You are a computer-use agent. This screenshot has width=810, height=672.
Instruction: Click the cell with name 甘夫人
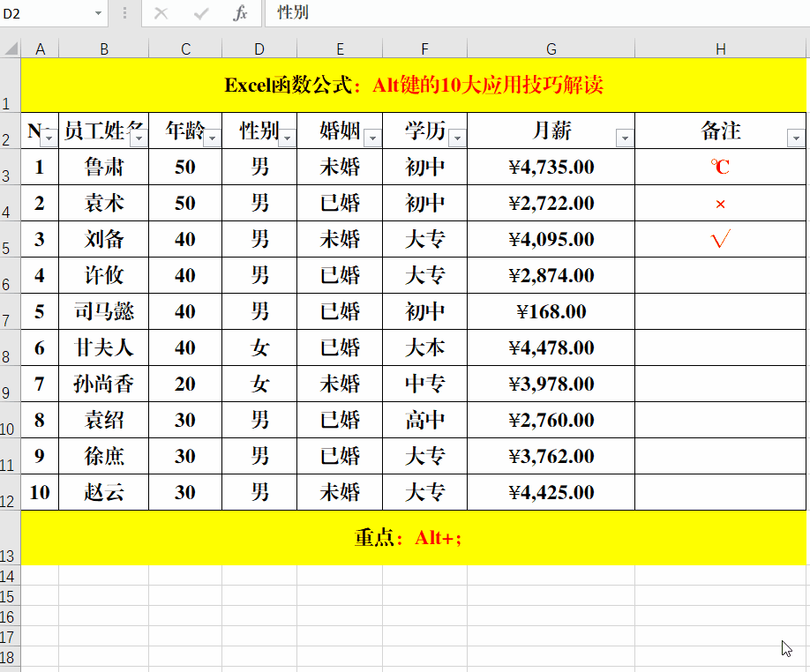[x=104, y=347]
